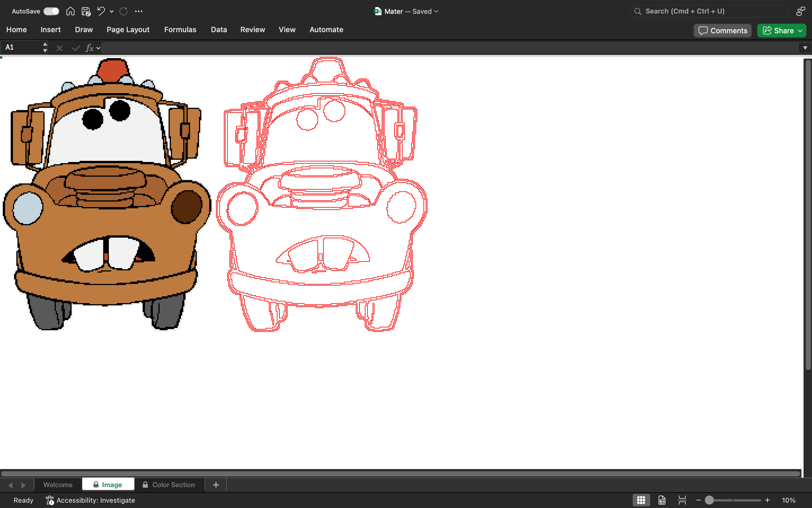Open the Automate ribbon tab
812x508 pixels.
coord(326,30)
